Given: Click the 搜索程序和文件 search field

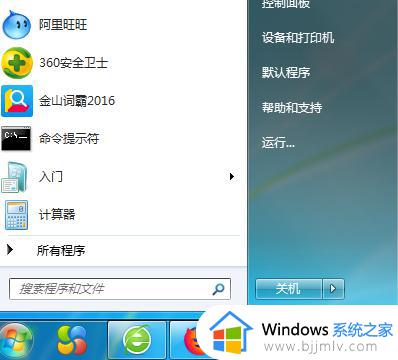Looking at the screenshot, I should pos(120,289).
